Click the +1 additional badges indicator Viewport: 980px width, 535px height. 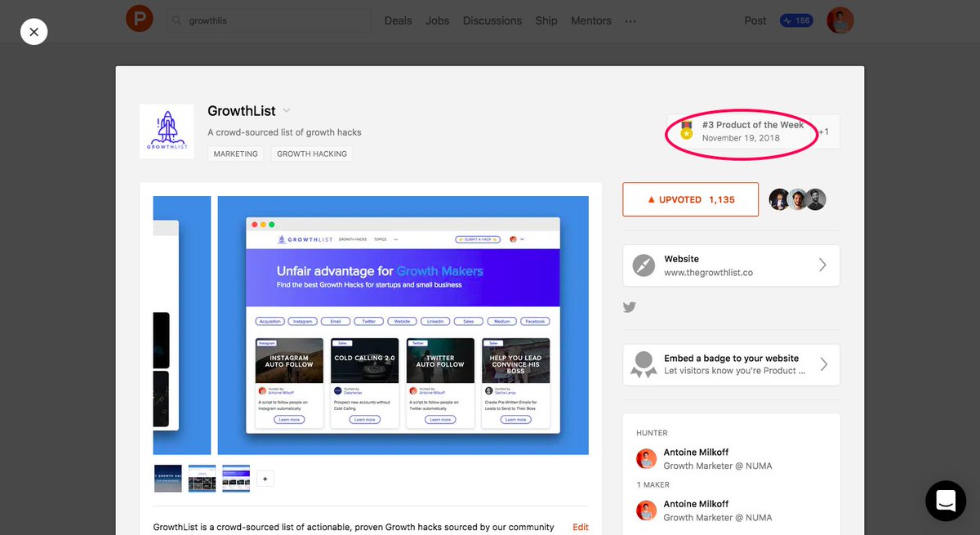click(823, 132)
